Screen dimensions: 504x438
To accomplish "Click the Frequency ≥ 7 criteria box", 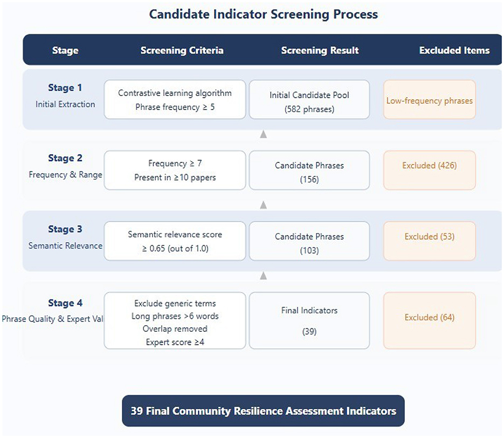I will [175, 170].
